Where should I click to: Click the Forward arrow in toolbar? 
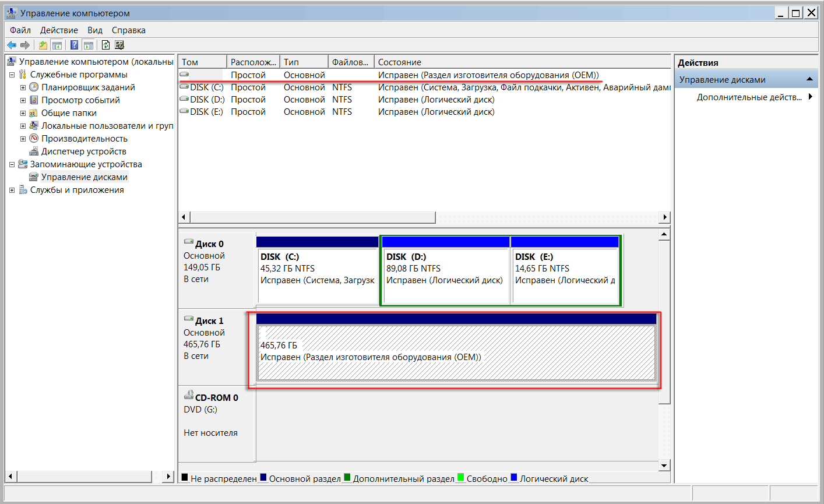[25, 45]
